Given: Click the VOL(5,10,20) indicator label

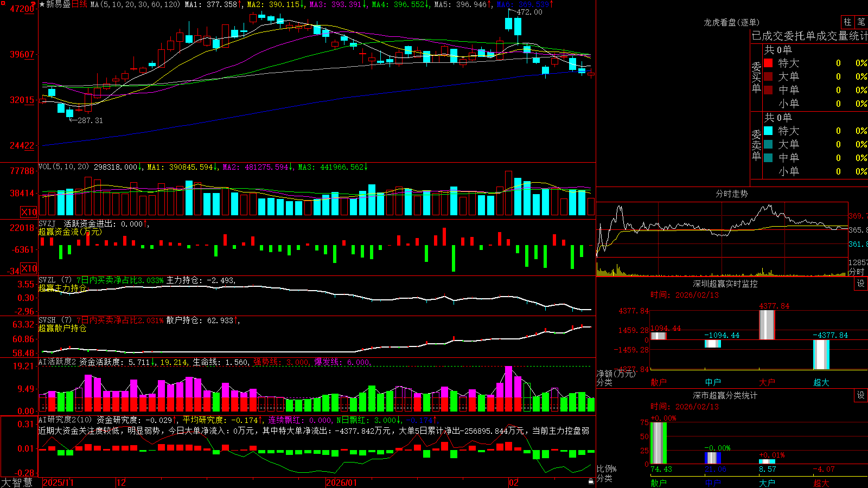Looking at the screenshot, I should click(63, 167).
